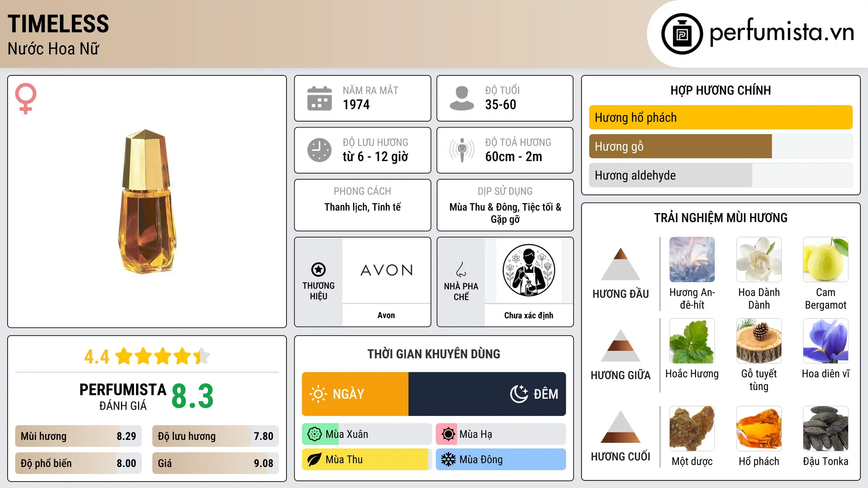Click the Trải nghiệm mùi hương heading

pos(721,218)
